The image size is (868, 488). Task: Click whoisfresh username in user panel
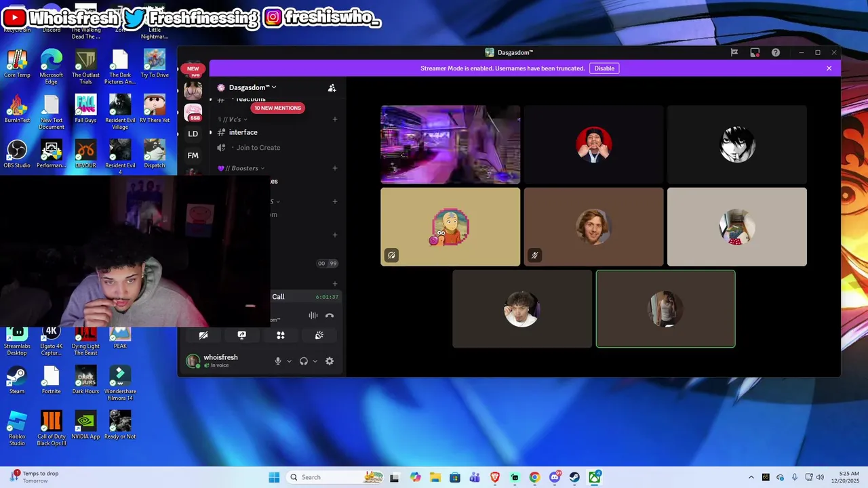point(220,357)
